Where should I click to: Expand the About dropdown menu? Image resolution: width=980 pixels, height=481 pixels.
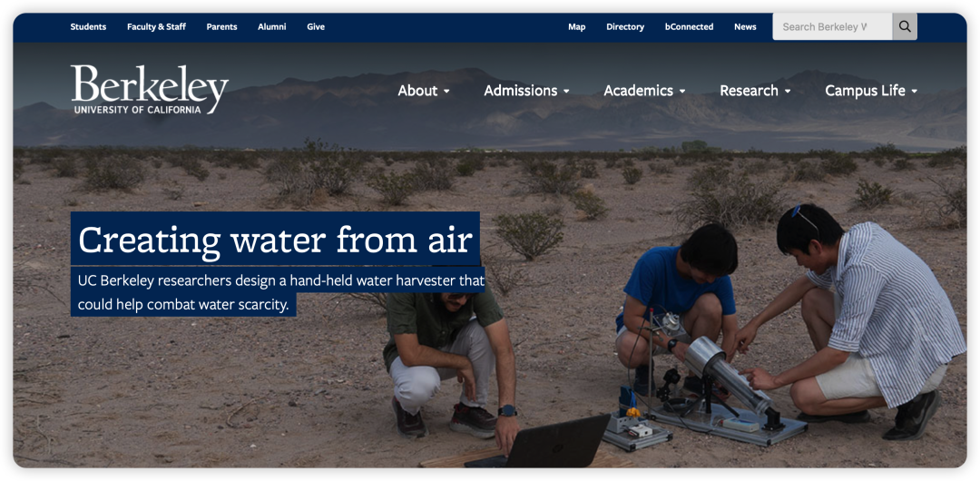[424, 91]
